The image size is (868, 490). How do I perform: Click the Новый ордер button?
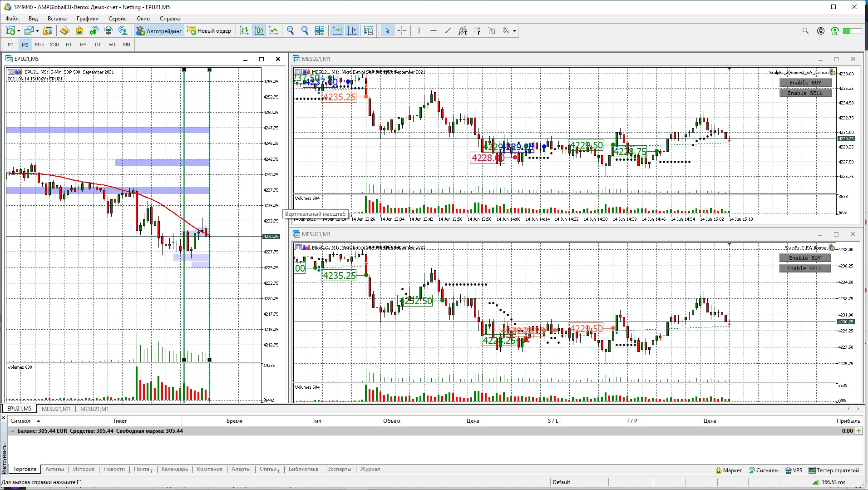210,31
